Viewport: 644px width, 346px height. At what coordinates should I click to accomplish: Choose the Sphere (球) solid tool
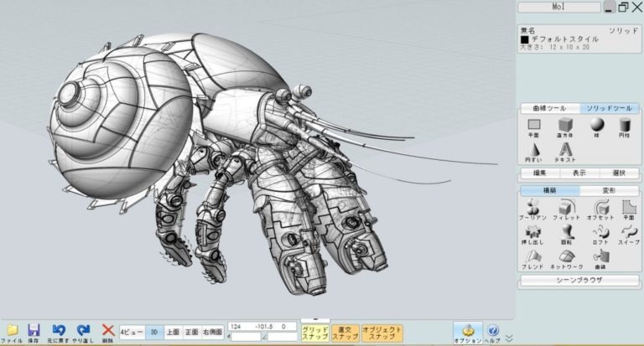(595, 128)
